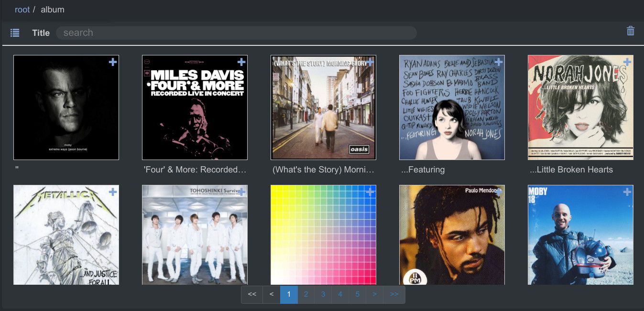644x311 pixels.
Task: Click the album breadcrumb entry
Action: point(53,10)
